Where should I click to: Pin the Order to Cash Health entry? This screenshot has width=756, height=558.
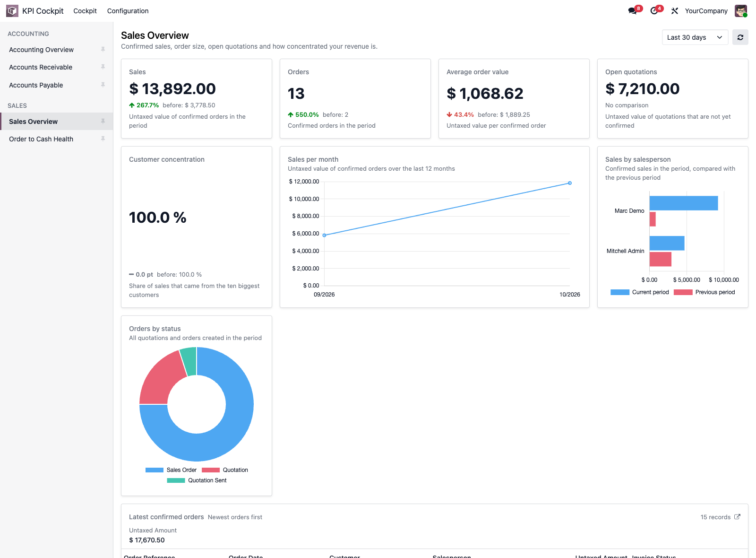pyautogui.click(x=103, y=139)
